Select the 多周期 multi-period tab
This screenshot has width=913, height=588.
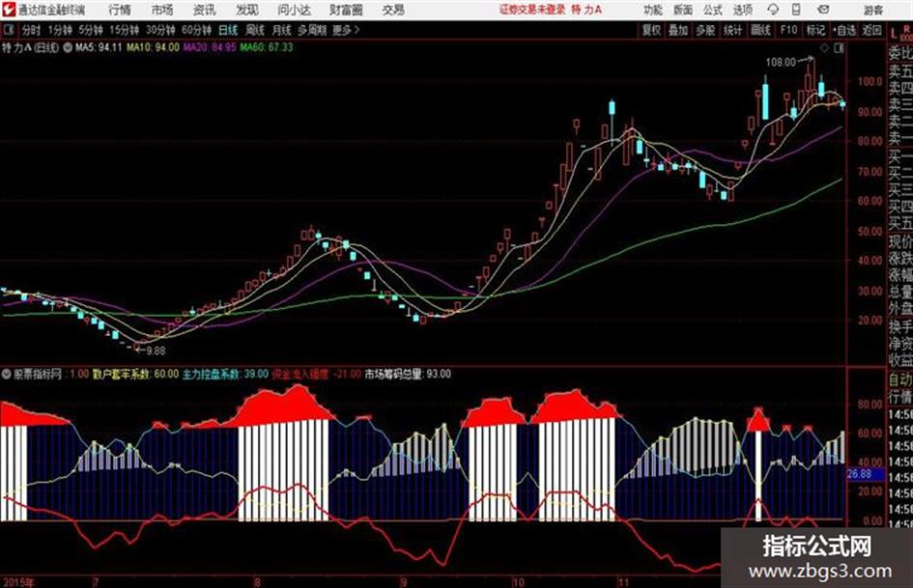tap(311, 30)
